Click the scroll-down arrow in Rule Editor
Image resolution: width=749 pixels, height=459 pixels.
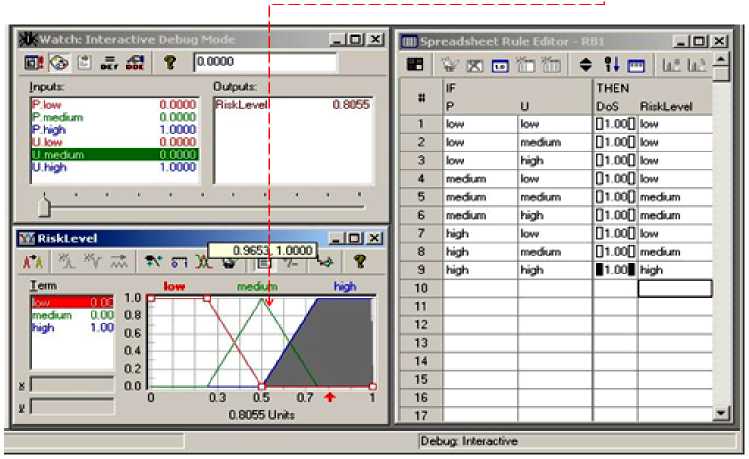click(x=721, y=413)
